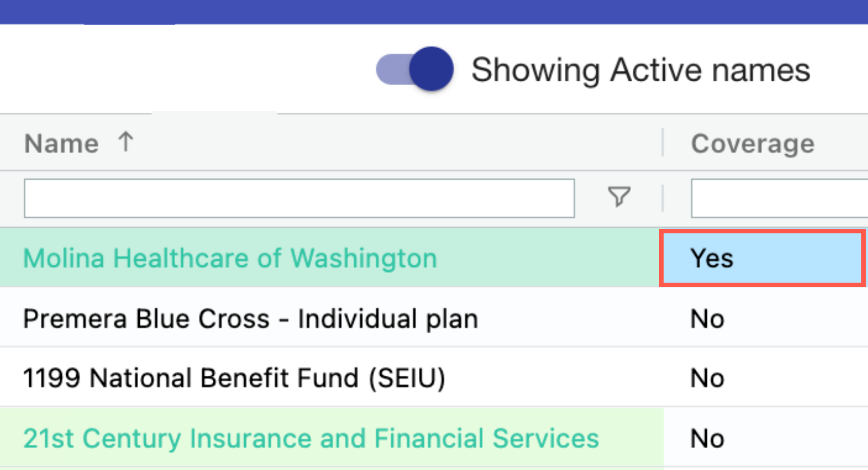
Task: Select the Premera Blue Cross Individual plan row
Action: [x=250, y=319]
